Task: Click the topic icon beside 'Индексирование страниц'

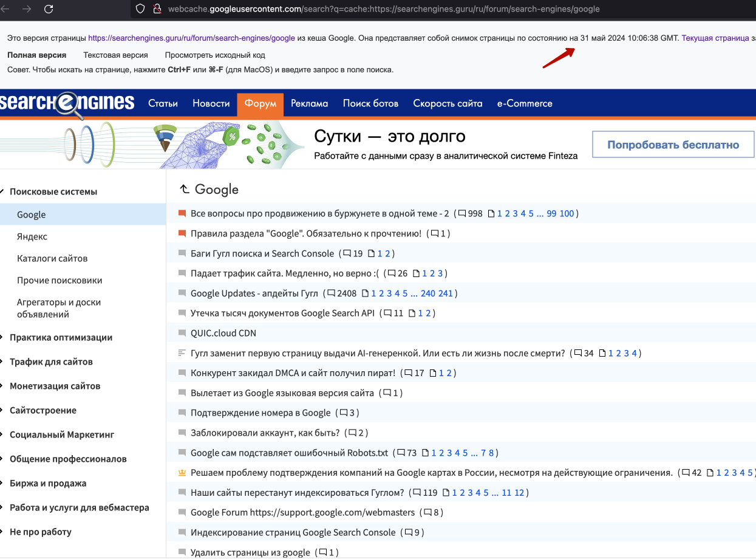Action: point(182,533)
